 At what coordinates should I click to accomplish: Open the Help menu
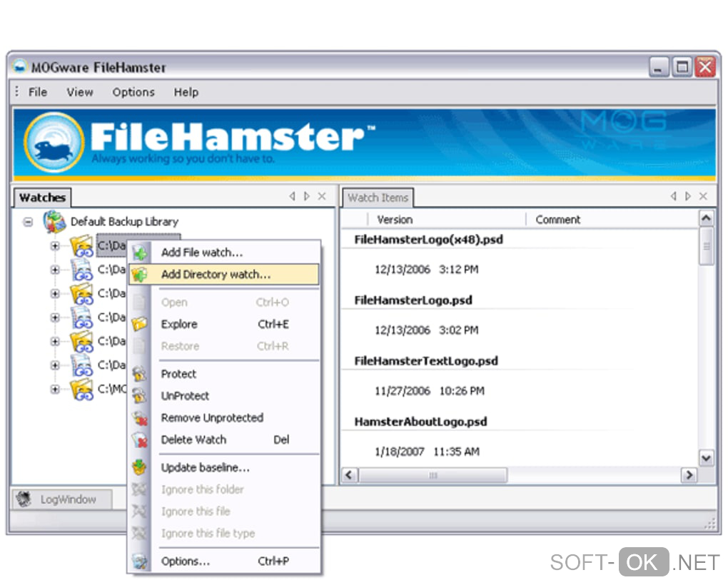186,92
